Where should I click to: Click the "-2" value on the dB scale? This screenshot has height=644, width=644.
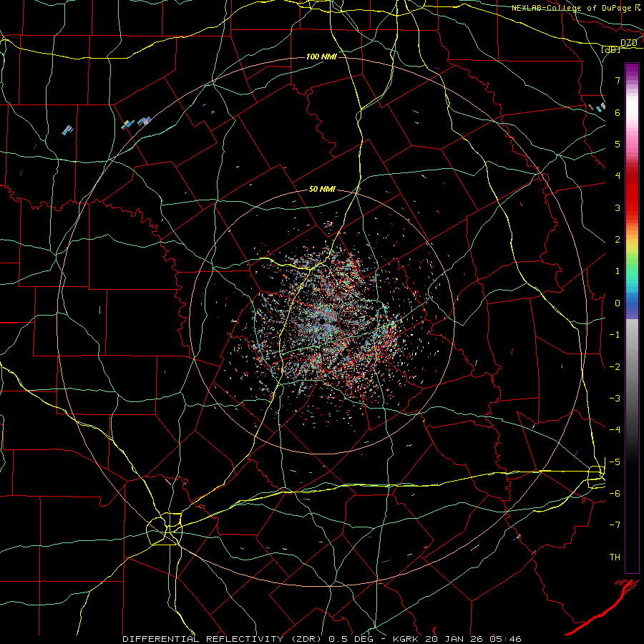[615, 367]
